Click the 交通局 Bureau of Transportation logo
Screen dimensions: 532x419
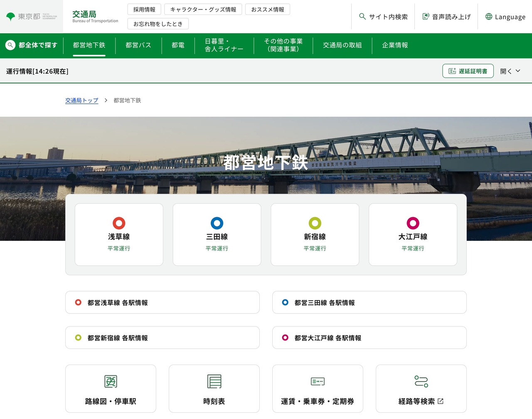[x=95, y=17]
